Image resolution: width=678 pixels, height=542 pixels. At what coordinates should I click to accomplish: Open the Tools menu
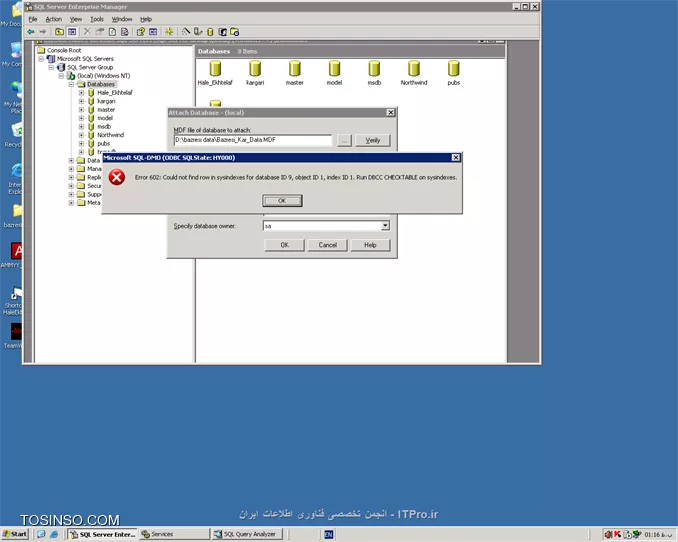pos(97,19)
